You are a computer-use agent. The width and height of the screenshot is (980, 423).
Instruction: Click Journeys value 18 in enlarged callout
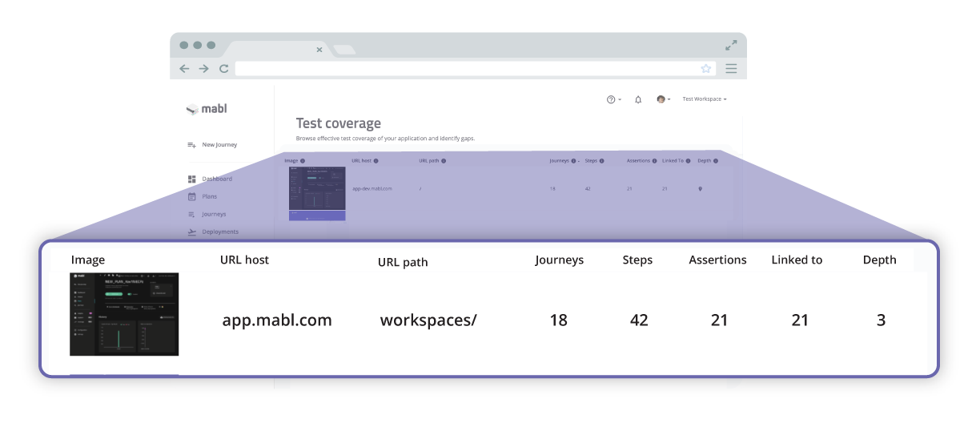pyautogui.click(x=558, y=320)
